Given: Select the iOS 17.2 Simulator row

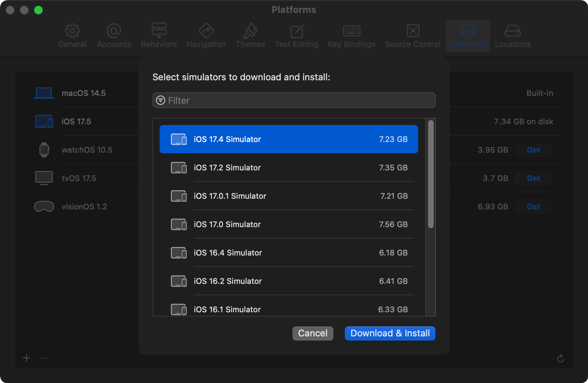Looking at the screenshot, I should (x=288, y=168).
